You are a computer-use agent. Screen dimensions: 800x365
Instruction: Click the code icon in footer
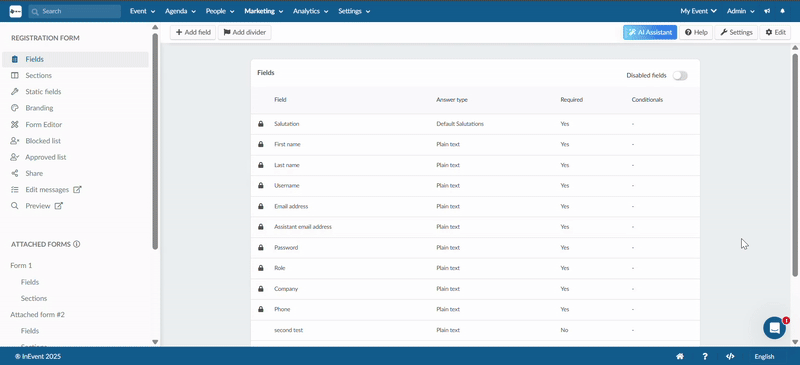[730, 356]
